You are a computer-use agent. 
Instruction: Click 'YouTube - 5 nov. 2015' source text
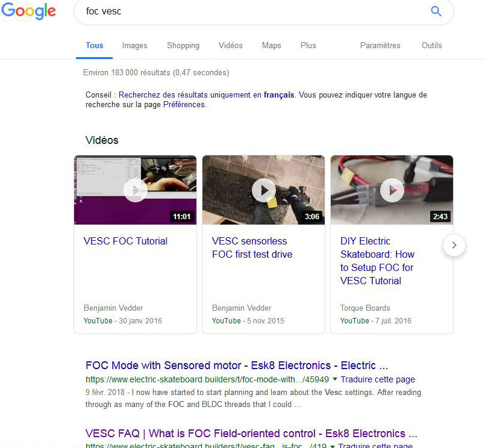(x=248, y=320)
